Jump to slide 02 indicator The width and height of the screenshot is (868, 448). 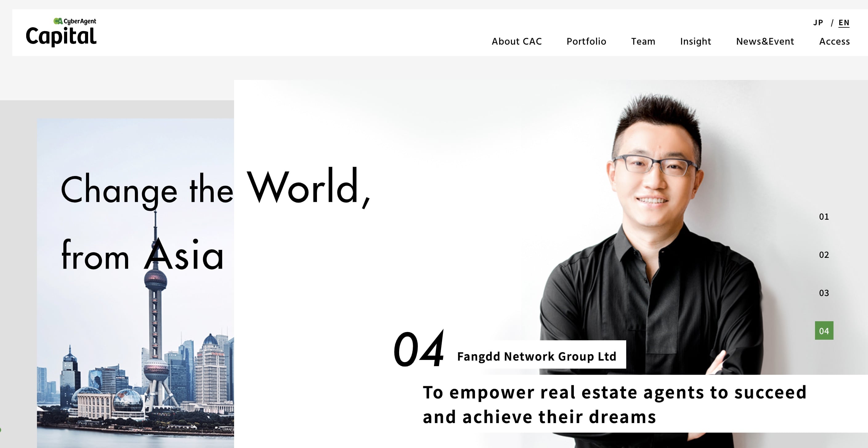coord(824,255)
